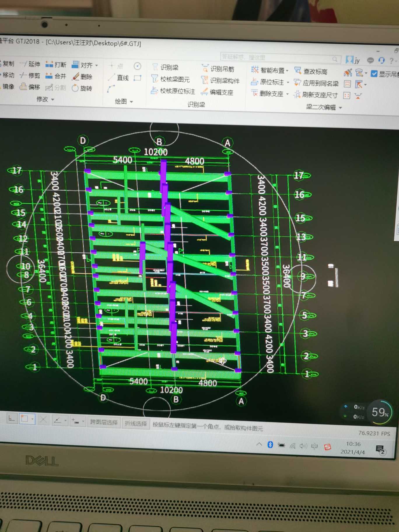The image size is (399, 532).
Task: Select the 偏移 (offset) tool
Action: (30, 87)
